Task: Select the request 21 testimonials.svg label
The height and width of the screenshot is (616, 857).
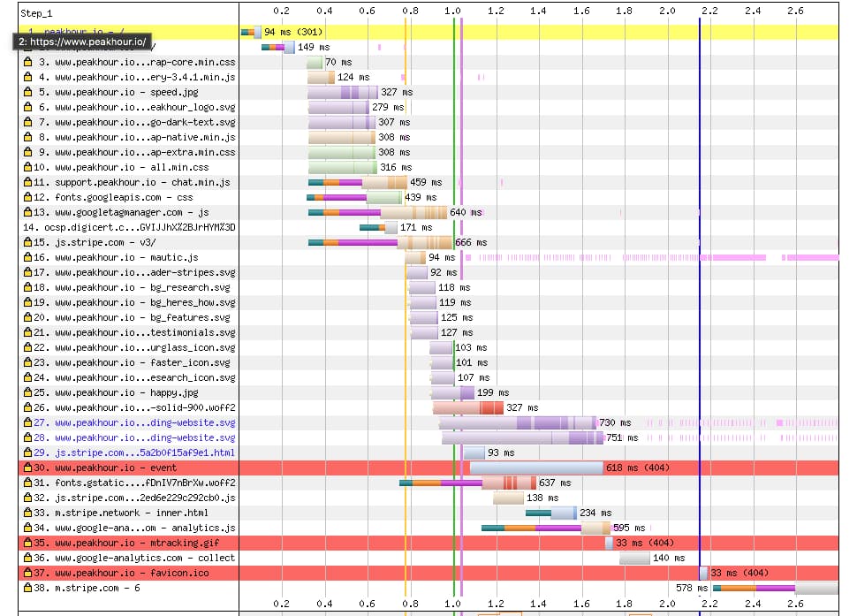Action: (134, 332)
